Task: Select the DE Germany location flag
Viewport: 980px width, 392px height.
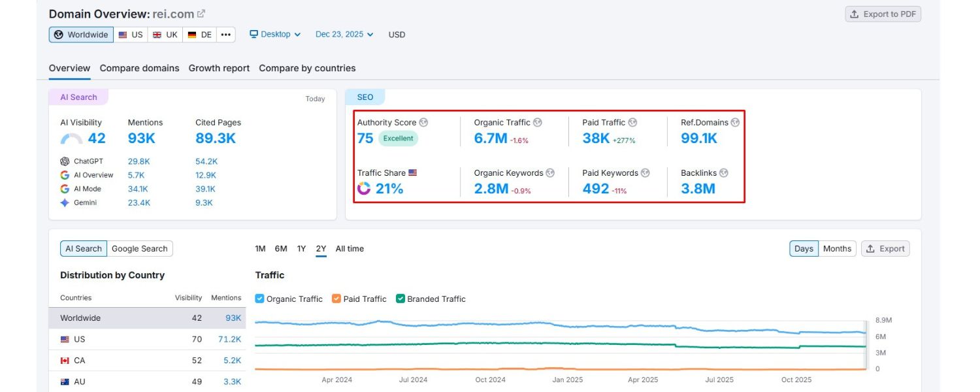Action: point(192,34)
